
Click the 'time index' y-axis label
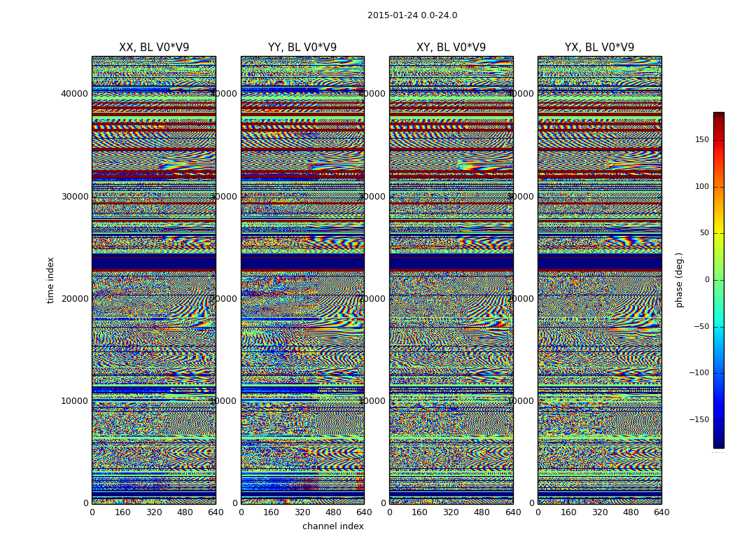pyautogui.click(x=50, y=280)
